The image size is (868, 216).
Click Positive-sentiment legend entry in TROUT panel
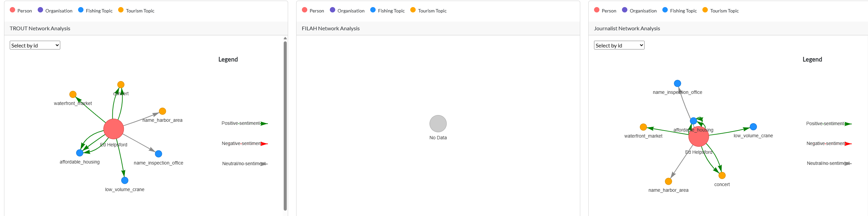click(241, 123)
